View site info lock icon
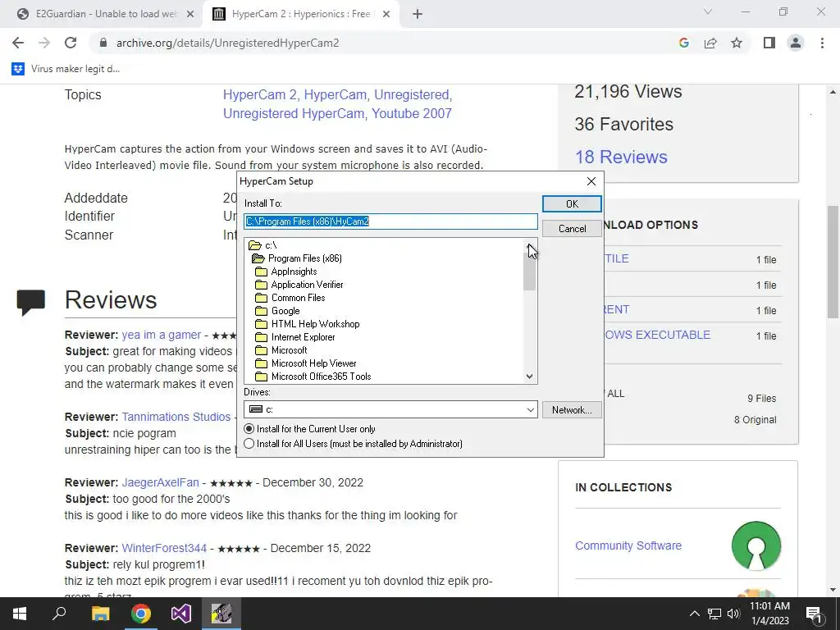 (103, 43)
